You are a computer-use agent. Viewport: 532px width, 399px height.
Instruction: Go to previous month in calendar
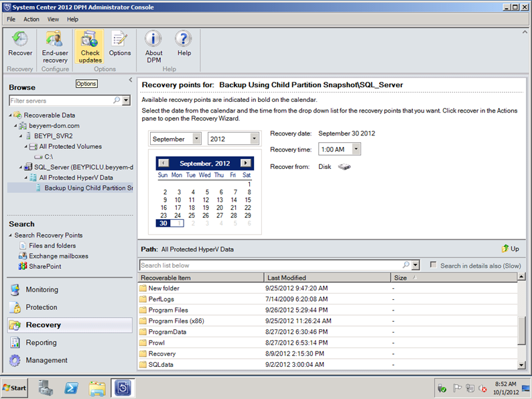point(163,163)
